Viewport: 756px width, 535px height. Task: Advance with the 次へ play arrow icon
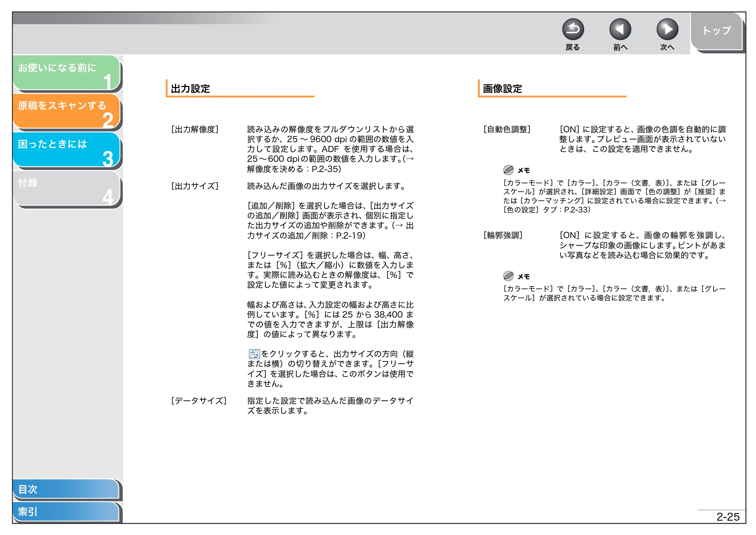pos(667,29)
